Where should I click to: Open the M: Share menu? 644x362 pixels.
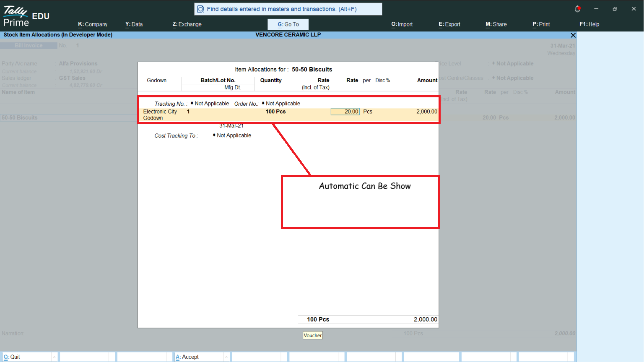coord(496,24)
